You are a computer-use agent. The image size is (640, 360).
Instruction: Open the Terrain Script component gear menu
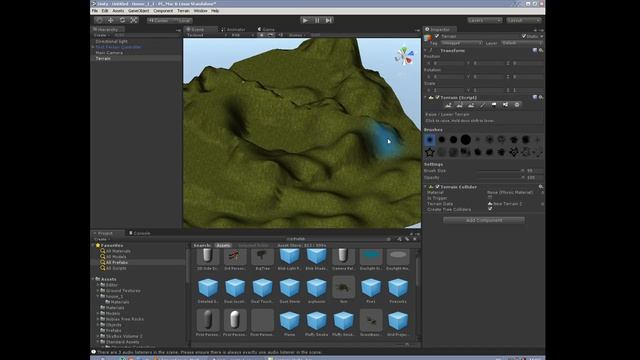(x=541, y=98)
